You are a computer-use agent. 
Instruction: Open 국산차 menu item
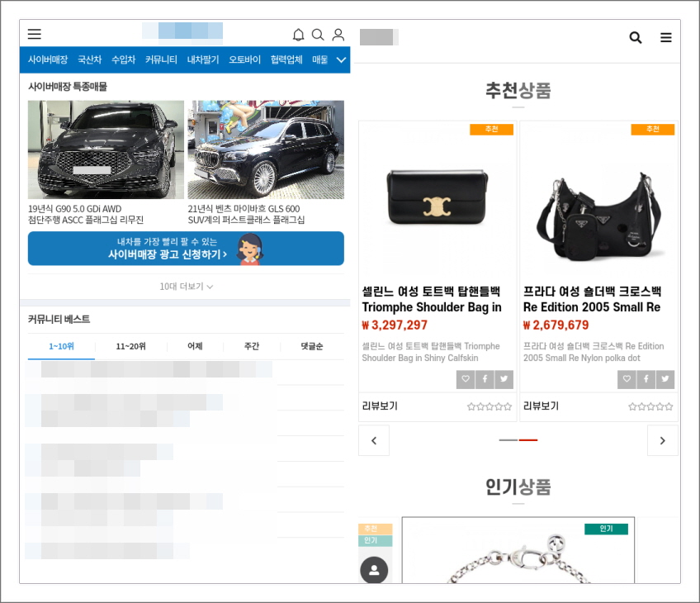[90, 59]
